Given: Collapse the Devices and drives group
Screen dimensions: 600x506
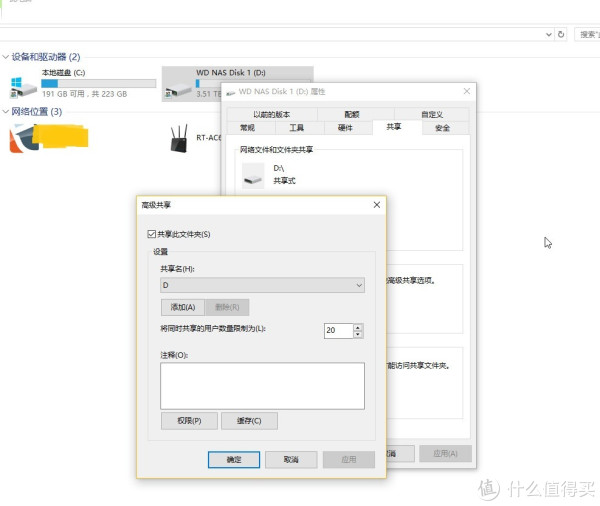Looking at the screenshot, I should pos(5,57).
